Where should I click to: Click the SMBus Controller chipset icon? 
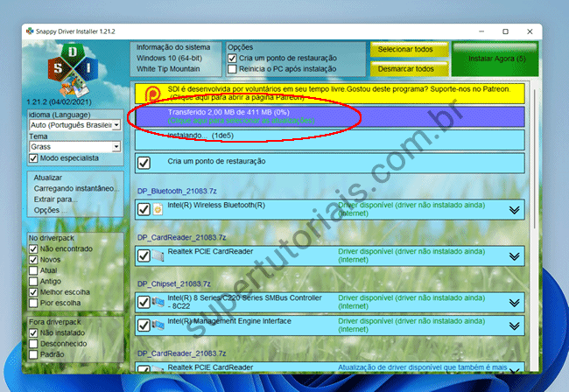158,302
